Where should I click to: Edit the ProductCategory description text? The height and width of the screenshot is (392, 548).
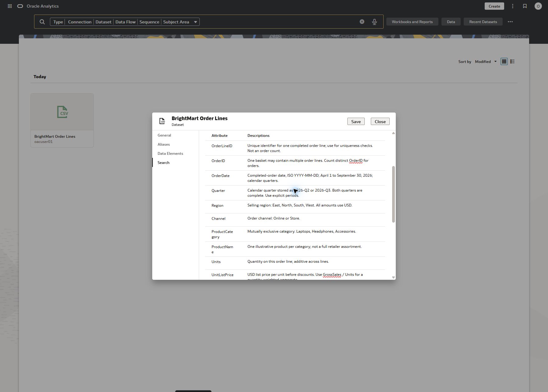(301, 231)
